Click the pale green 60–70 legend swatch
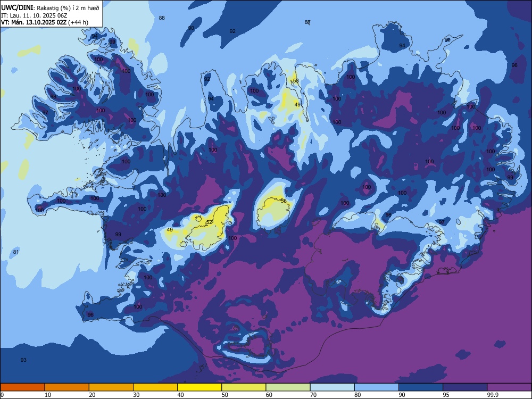Screen dimensions: 532x399 click(288, 387)
